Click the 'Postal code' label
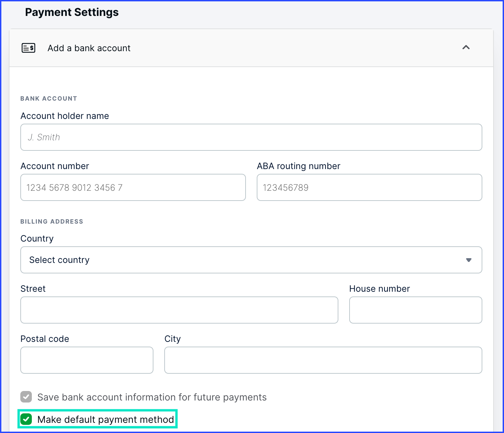Image resolution: width=504 pixels, height=433 pixels. click(x=45, y=339)
